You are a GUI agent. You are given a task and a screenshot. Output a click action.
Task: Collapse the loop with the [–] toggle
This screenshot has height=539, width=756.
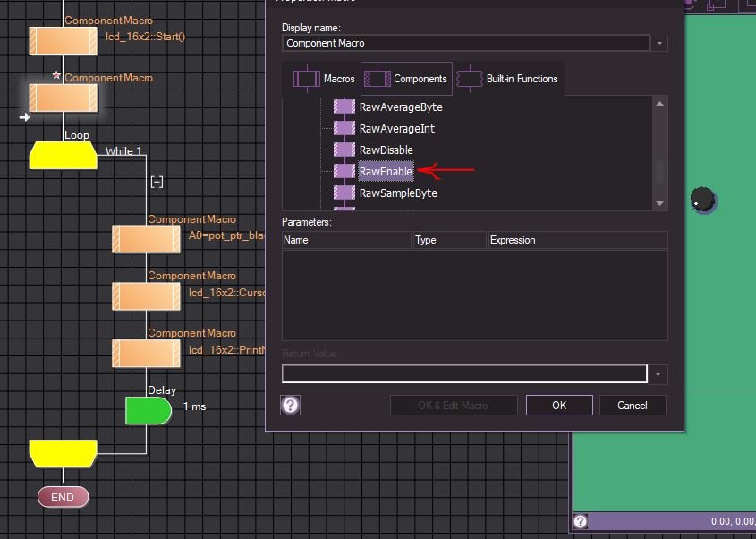(x=157, y=182)
